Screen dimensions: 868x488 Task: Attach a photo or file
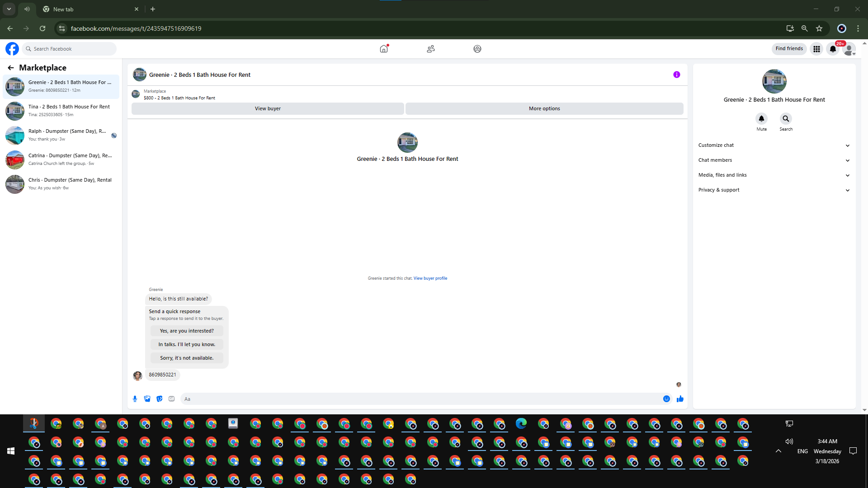pos(147,399)
